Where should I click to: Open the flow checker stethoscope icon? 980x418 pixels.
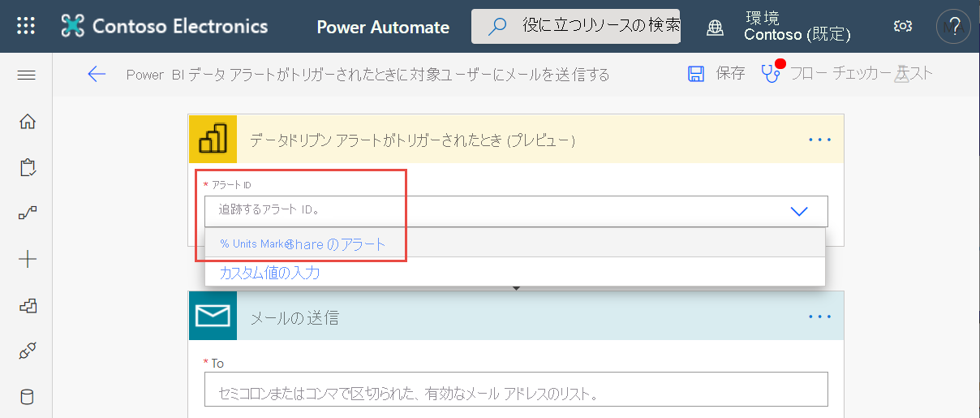click(x=772, y=72)
